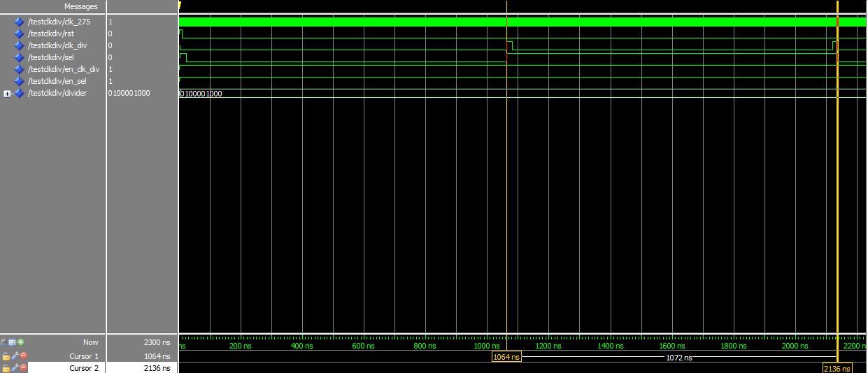Expand the /testclkdiv/divider bus
Viewport: 868px width, 373px height.
pos(8,94)
